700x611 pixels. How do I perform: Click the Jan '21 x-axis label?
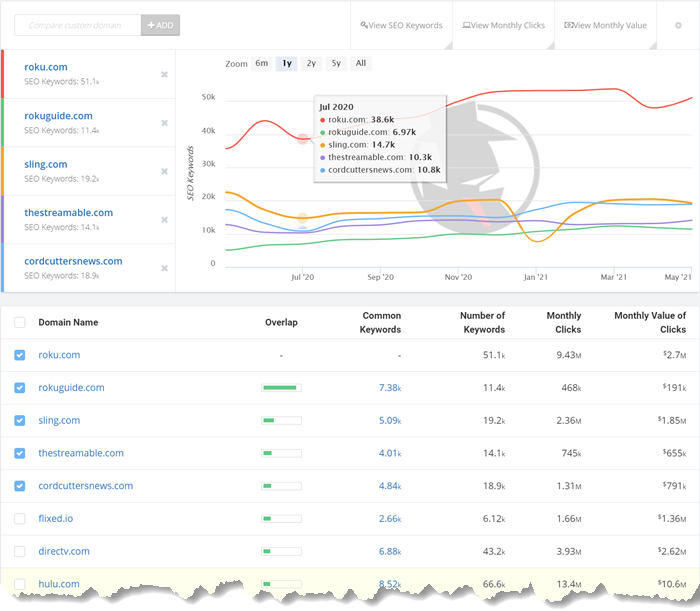(536, 277)
